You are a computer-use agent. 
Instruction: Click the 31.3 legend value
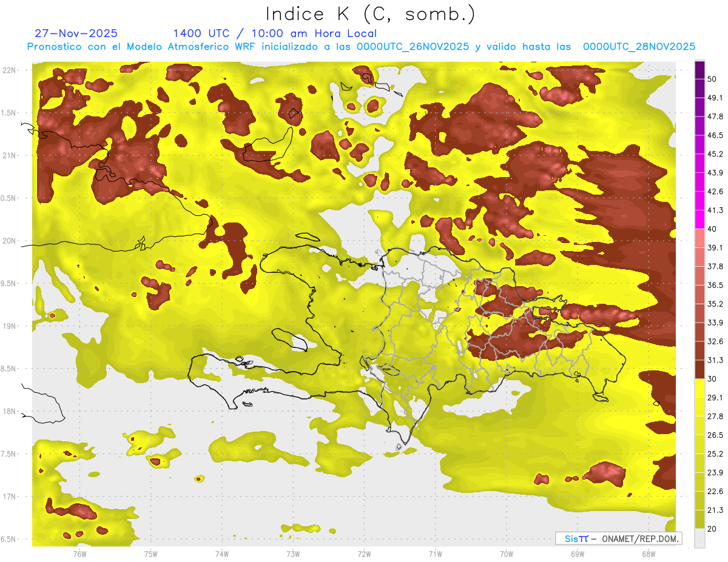point(715,360)
